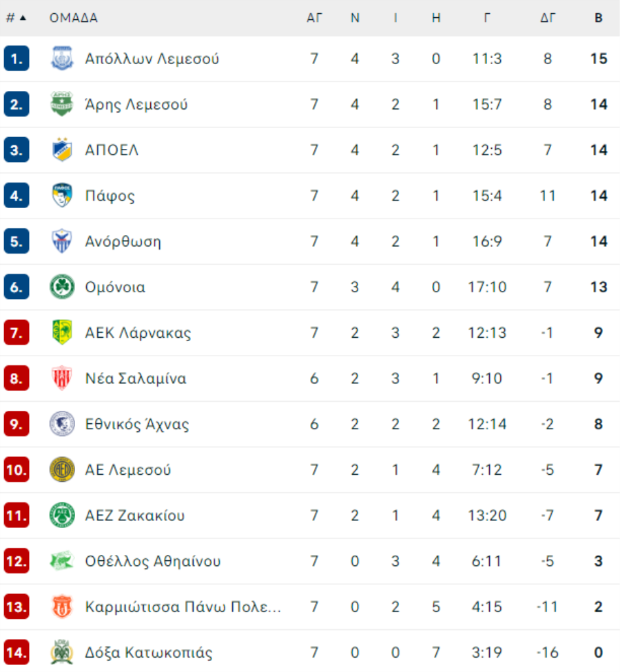Click the Δόξα Κατωκοπιάς team crest
Image resolution: width=620 pixels, height=672 pixels.
[62, 652]
